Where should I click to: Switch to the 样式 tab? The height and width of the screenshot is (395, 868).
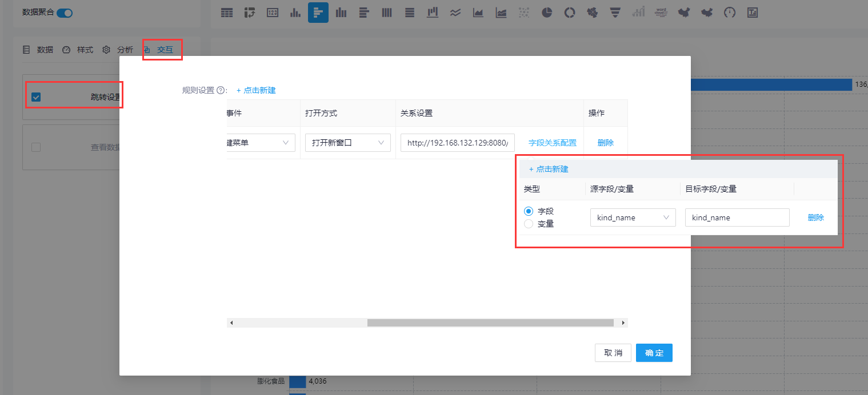tap(86, 50)
